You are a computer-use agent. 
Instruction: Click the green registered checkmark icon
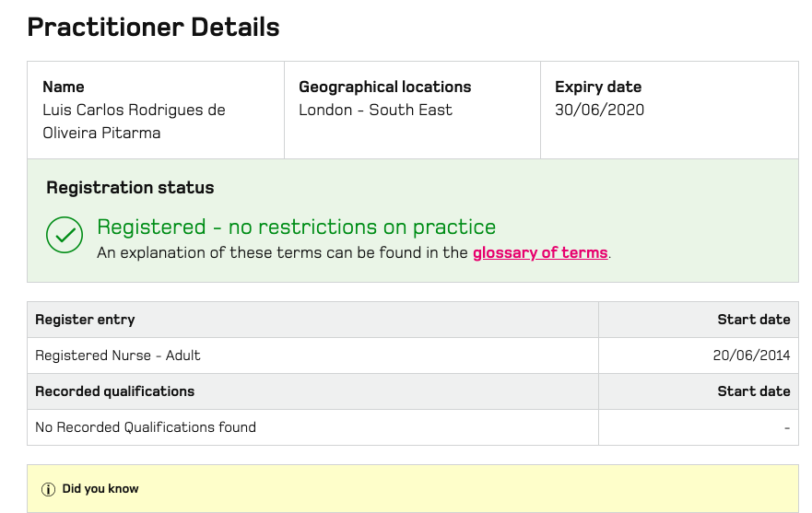65,235
